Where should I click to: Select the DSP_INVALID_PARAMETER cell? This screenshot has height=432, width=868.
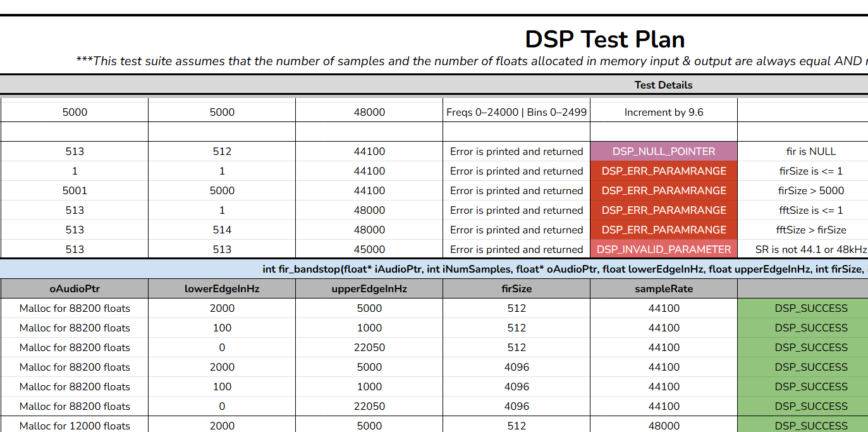(x=663, y=249)
